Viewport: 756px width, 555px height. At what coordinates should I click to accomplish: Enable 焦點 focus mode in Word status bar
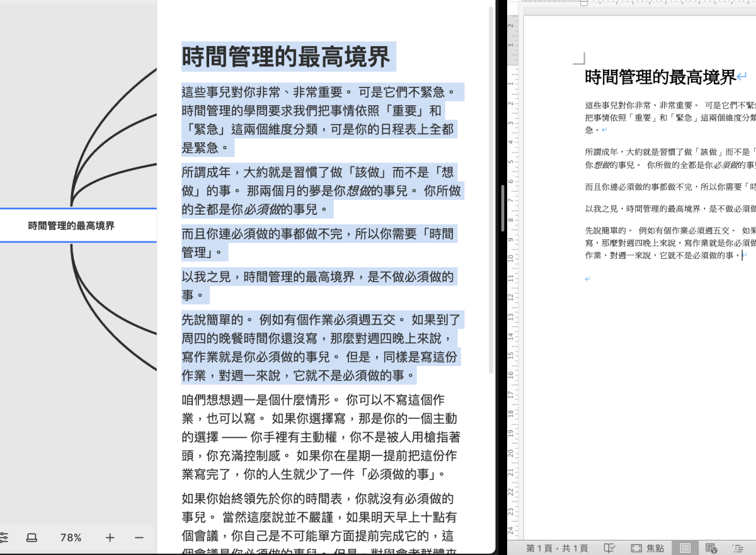647,548
